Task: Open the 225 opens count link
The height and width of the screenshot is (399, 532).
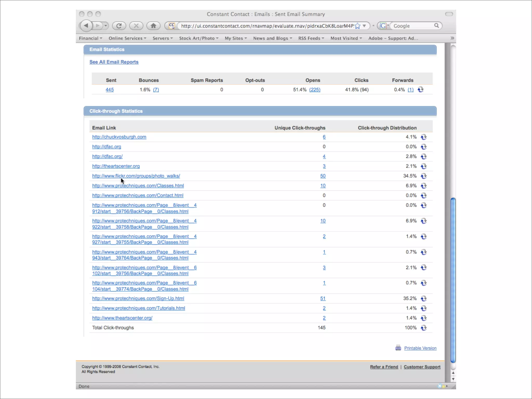Action: pyautogui.click(x=315, y=90)
